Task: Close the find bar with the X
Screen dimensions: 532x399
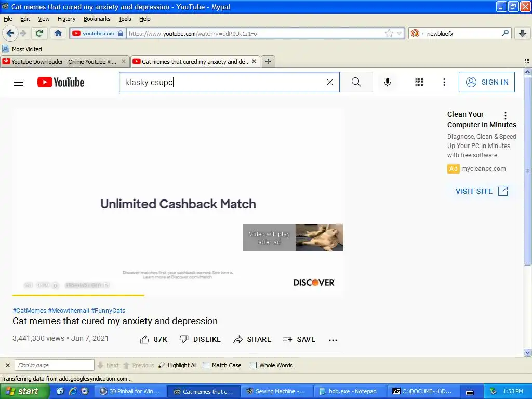Action: [7, 365]
